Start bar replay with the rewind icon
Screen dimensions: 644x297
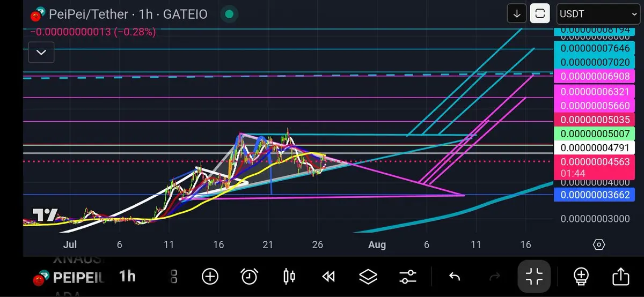click(x=328, y=277)
